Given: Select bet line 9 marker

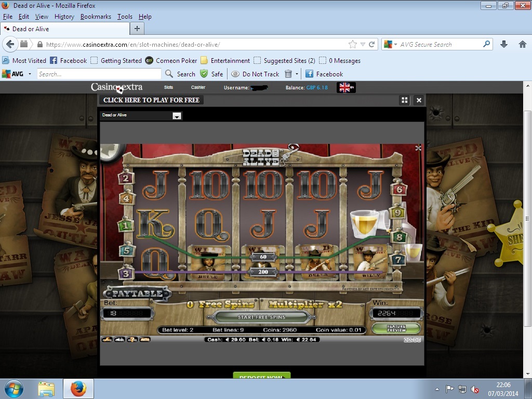Looking at the screenshot, I should [397, 212].
